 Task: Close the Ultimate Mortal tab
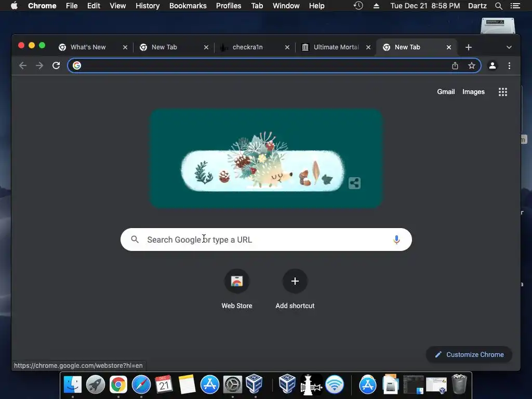[368, 47]
